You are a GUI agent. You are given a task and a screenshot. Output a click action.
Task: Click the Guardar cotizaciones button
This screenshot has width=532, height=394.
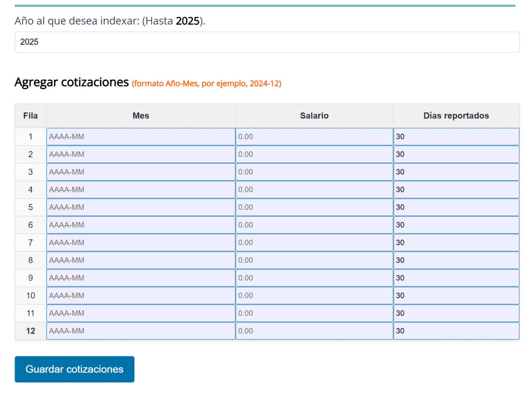(74, 369)
